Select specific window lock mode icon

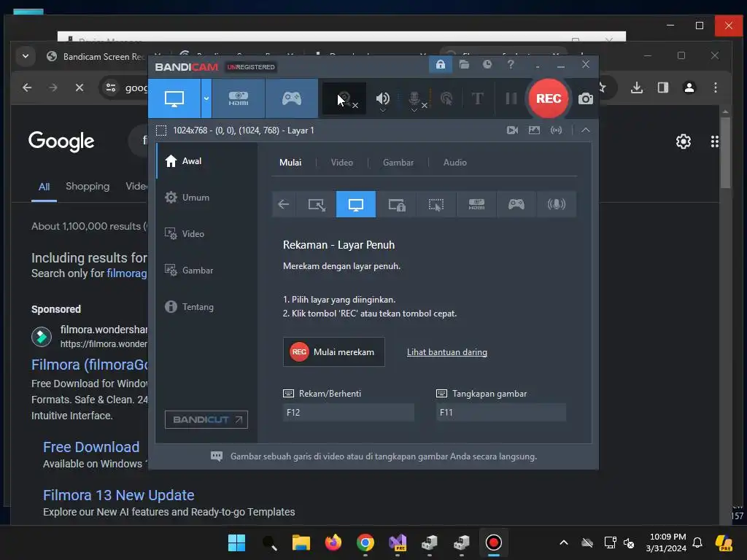point(396,204)
